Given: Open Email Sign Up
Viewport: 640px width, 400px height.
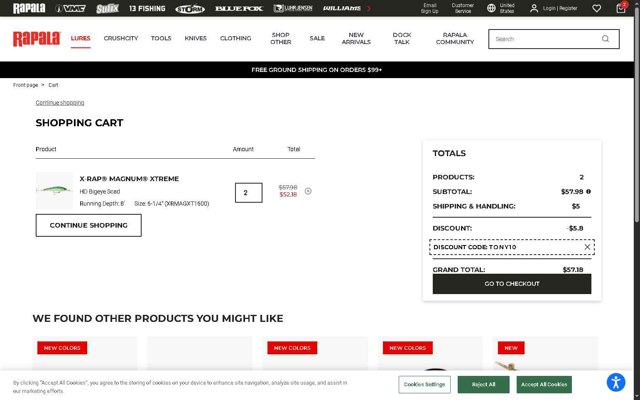Looking at the screenshot, I should point(430,8).
